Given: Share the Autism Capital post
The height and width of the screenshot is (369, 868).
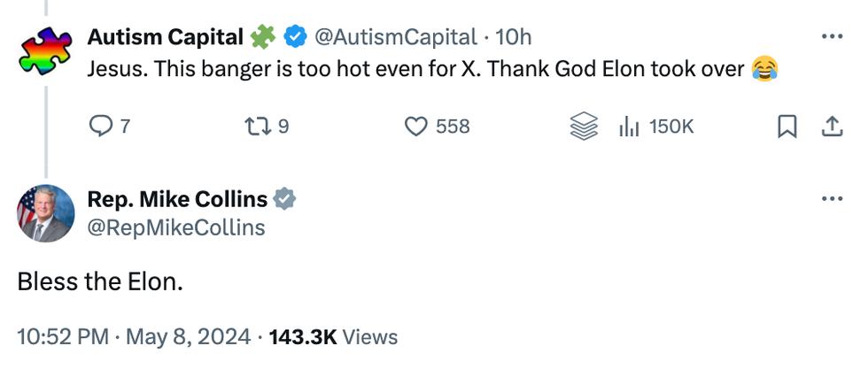Looking at the screenshot, I should click(x=832, y=127).
